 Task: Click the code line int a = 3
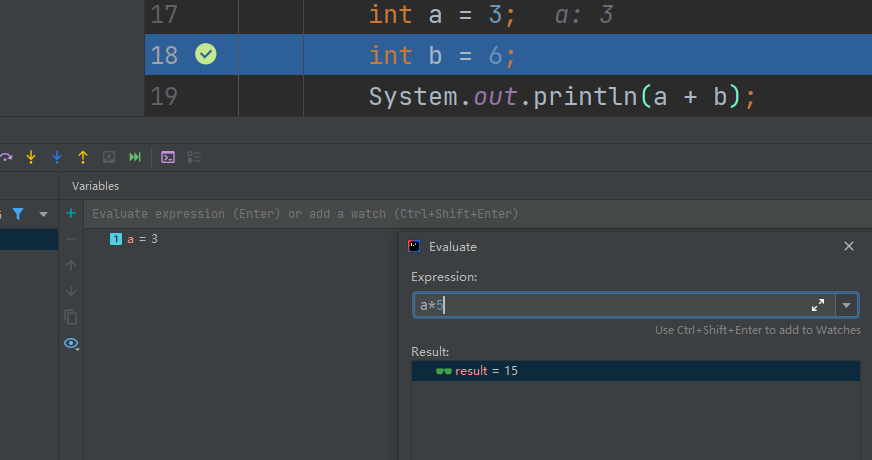pos(442,14)
